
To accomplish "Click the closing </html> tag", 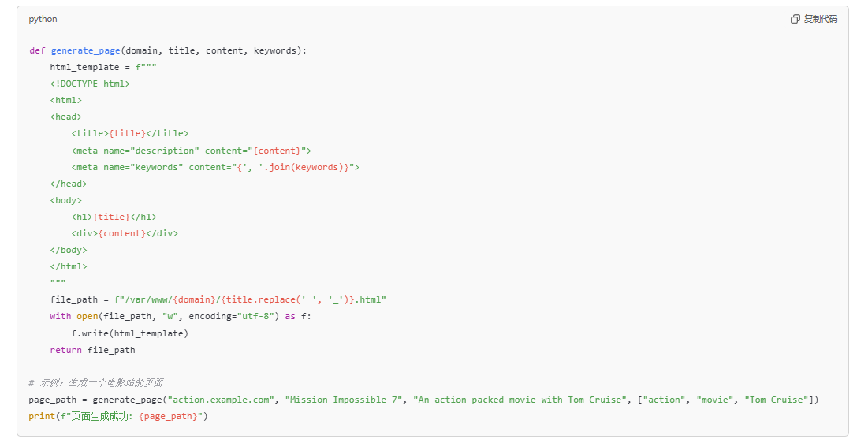I will pyautogui.click(x=69, y=267).
